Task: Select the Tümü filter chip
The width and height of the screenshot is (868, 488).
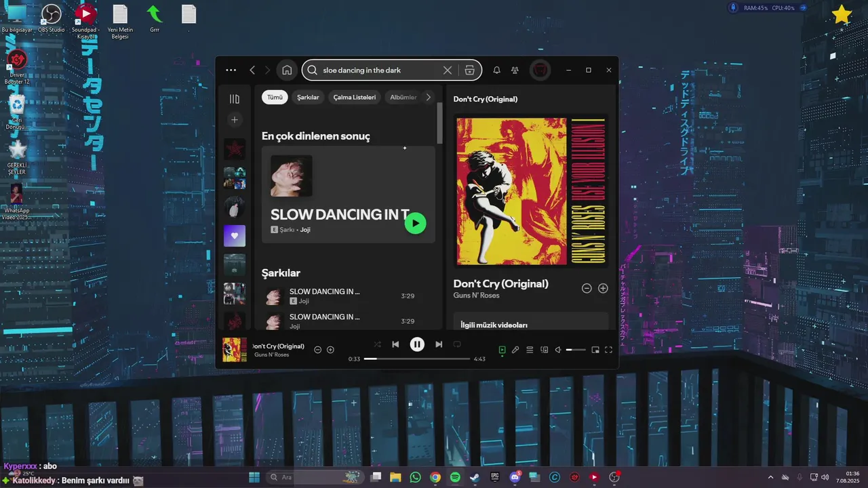Action: (x=275, y=97)
